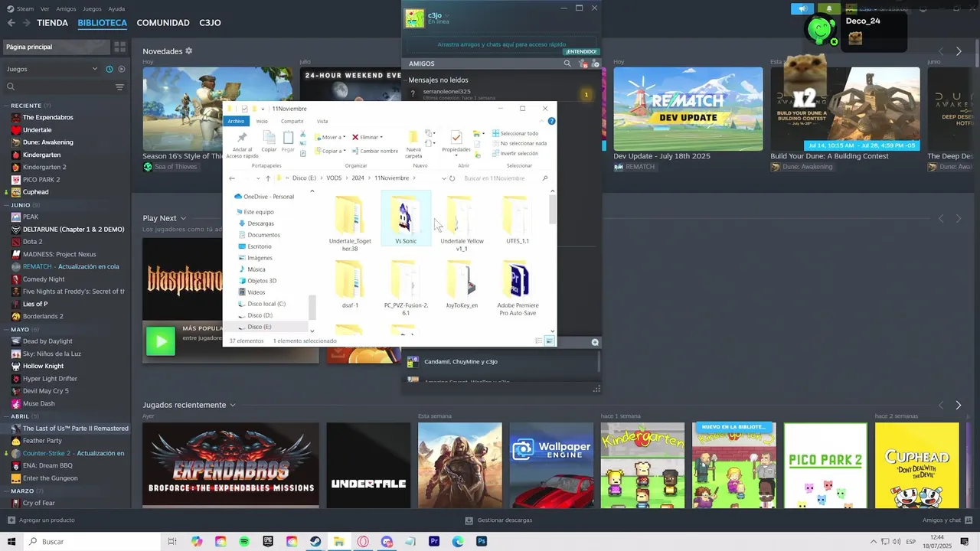Open the Archivo tab in Explorer
Viewport: 980px width, 551px height.
click(x=236, y=121)
